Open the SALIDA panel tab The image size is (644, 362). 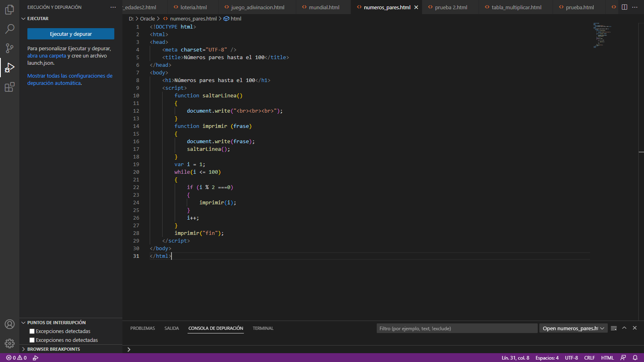coord(171,328)
